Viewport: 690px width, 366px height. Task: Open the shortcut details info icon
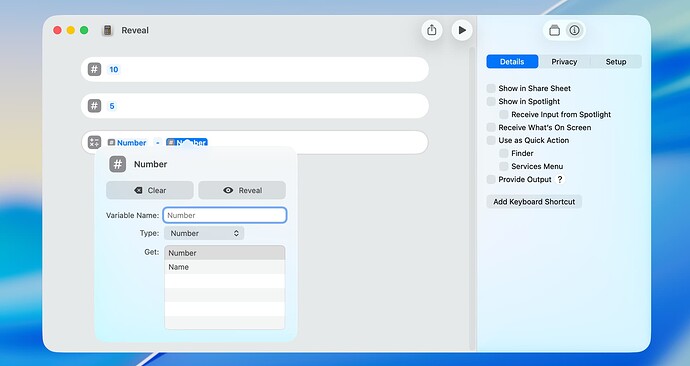574,30
